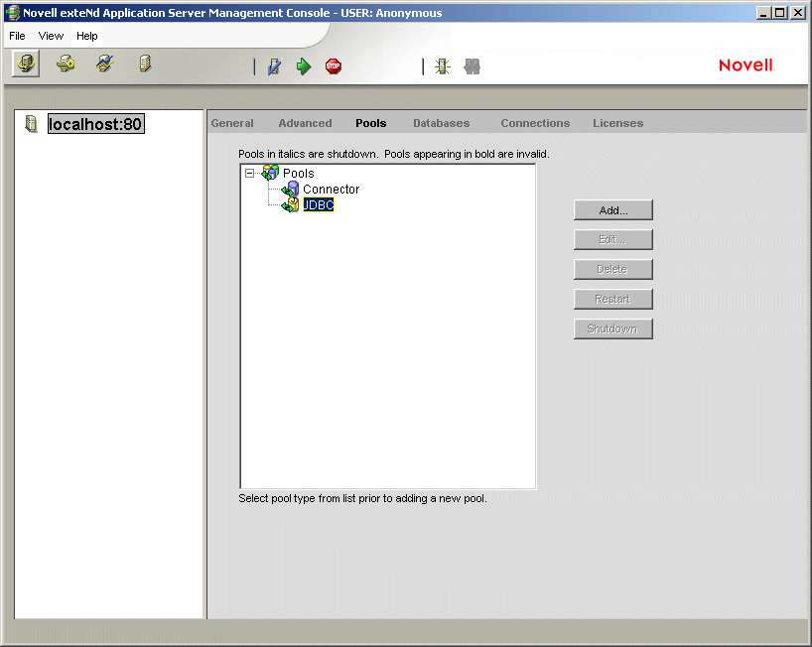Click the edit pencil toolbar icon
The image size is (812, 647).
click(274, 66)
